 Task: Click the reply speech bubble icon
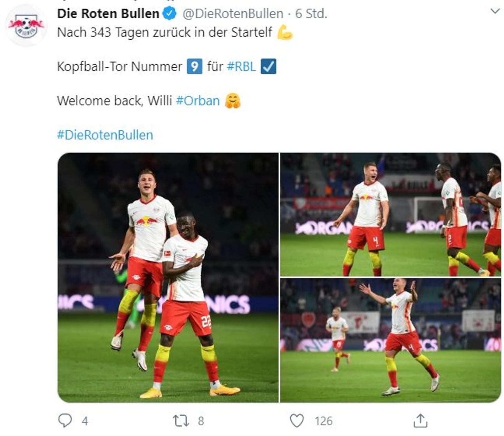pos(65,420)
